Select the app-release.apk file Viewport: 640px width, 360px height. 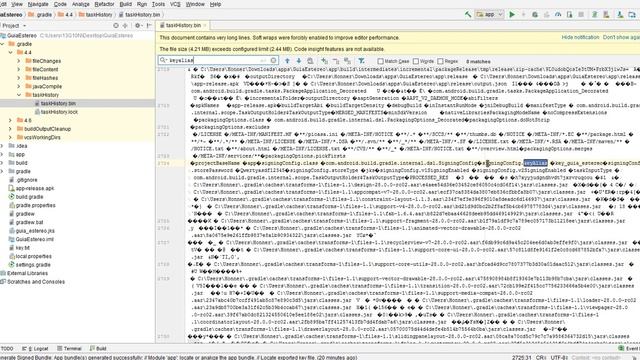(31, 189)
